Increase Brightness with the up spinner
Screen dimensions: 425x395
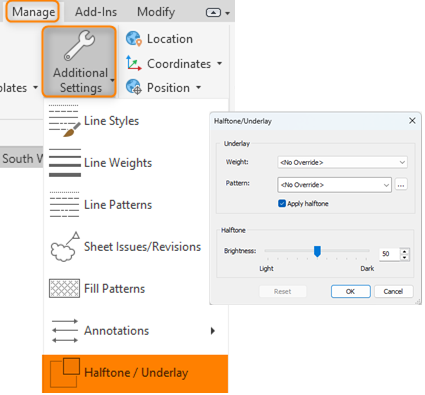405,251
